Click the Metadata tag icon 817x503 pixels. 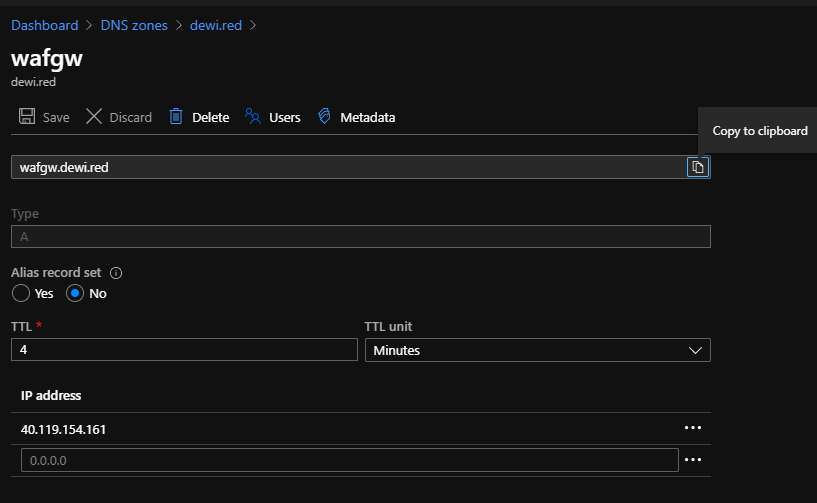click(324, 117)
